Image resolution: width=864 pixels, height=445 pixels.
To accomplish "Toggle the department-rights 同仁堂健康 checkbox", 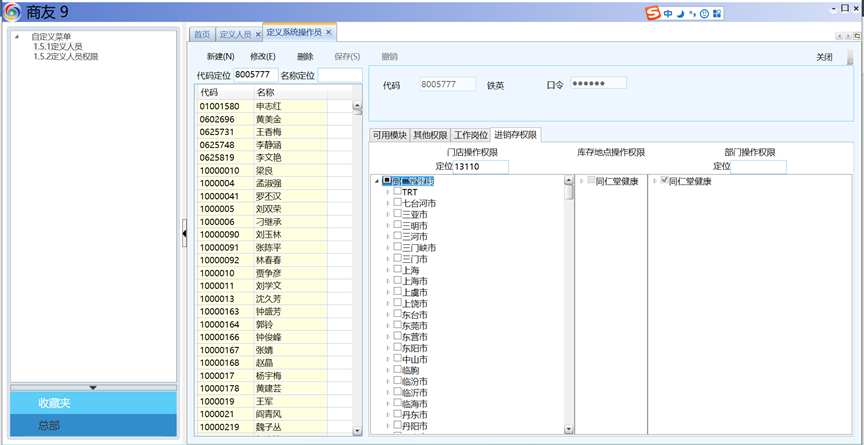I will 664,180.
